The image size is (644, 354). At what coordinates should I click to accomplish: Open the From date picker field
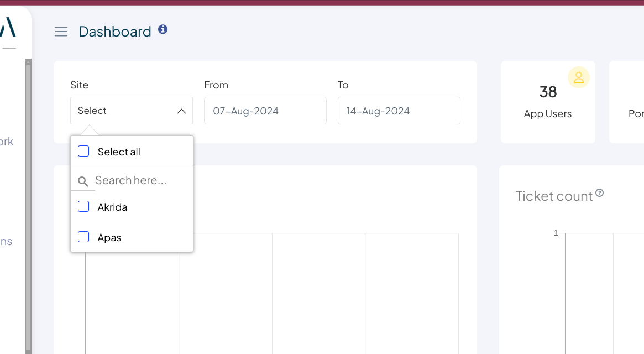[265, 111]
